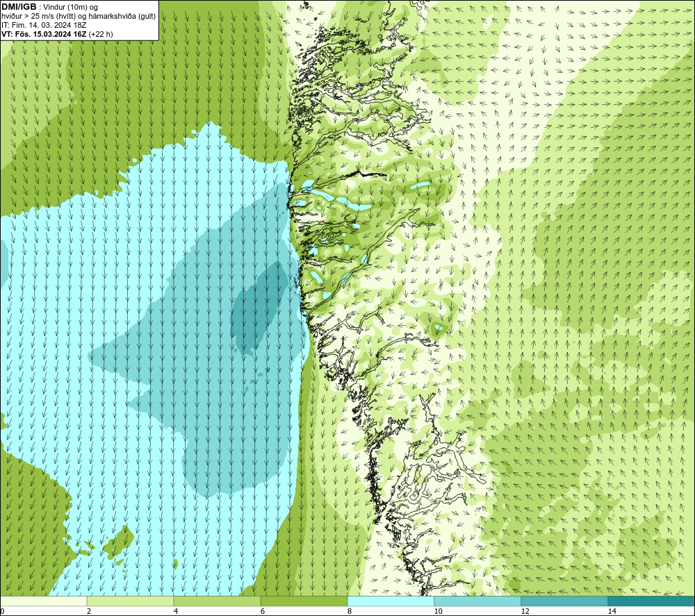Click the valid time "VT: Fös. 15.03.2024 16Z (+22 h)"

[x=57, y=34]
